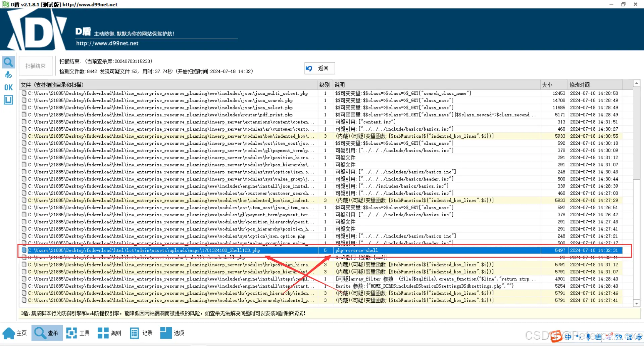This screenshot has height=346, width=644.
Task: Check the json.option.php row checkbox
Action: pyautogui.click(x=24, y=236)
